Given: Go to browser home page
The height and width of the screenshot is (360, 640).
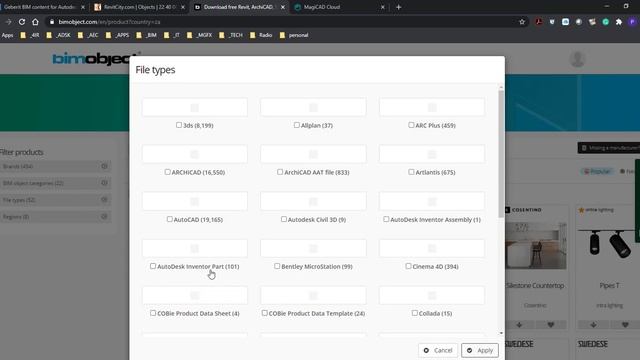Looking at the screenshot, I should [35, 22].
